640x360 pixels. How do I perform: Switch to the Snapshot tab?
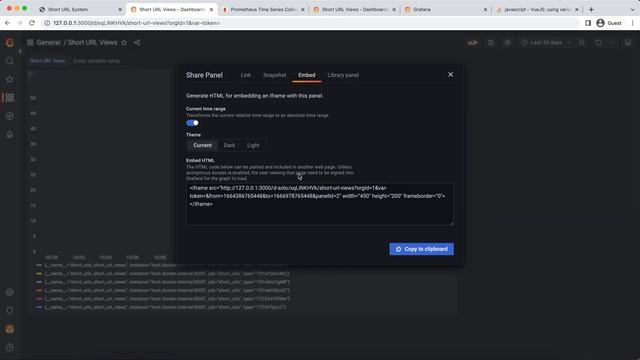point(274,75)
